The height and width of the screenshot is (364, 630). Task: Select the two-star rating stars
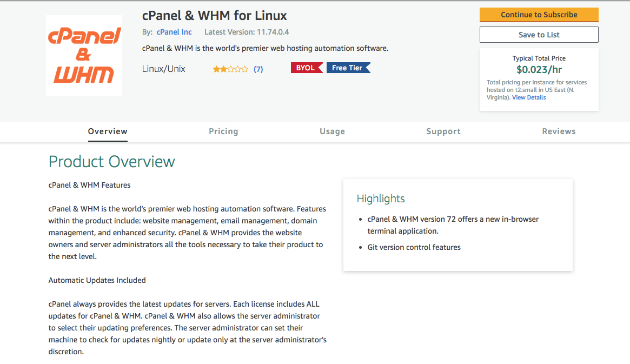[231, 68]
